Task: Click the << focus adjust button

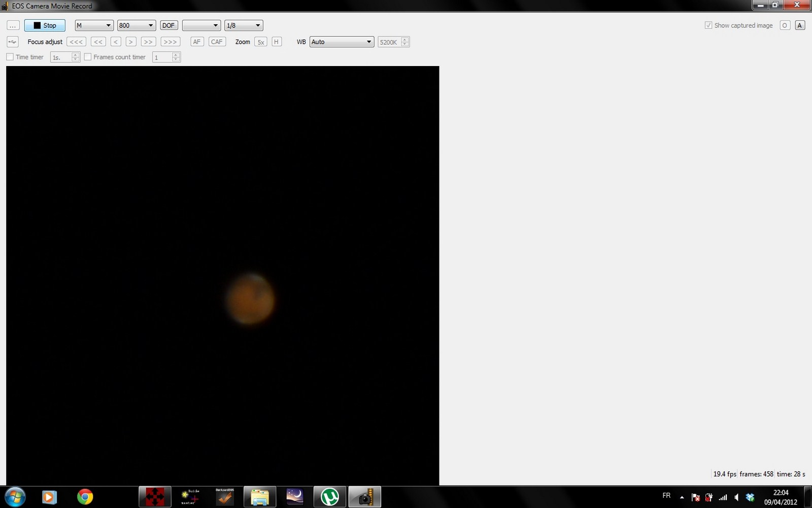Action: (x=98, y=42)
